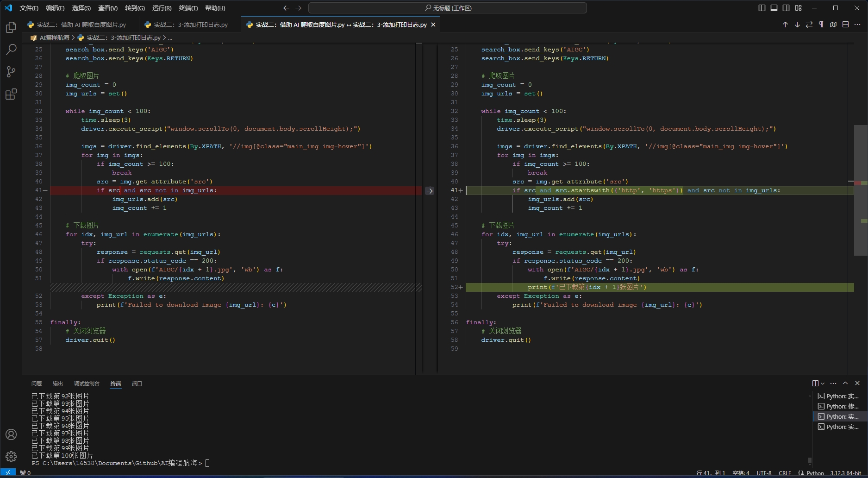Change indentation setting 空格: 4
The height and width of the screenshot is (478, 868).
[x=741, y=473]
